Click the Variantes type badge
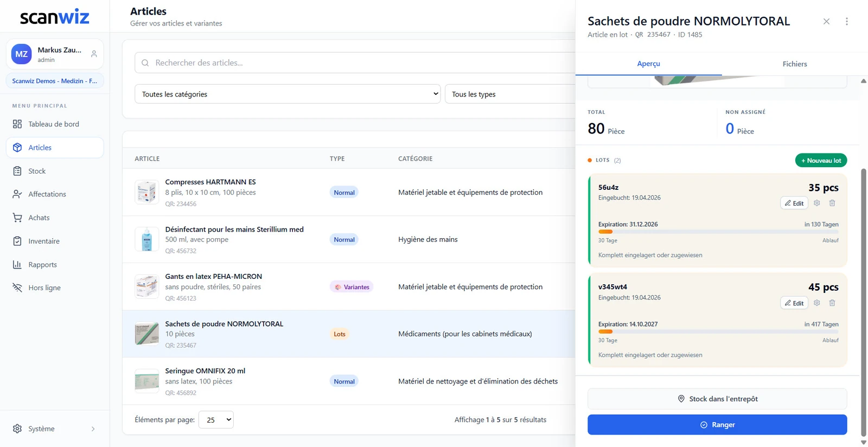The image size is (868, 447). (352, 287)
